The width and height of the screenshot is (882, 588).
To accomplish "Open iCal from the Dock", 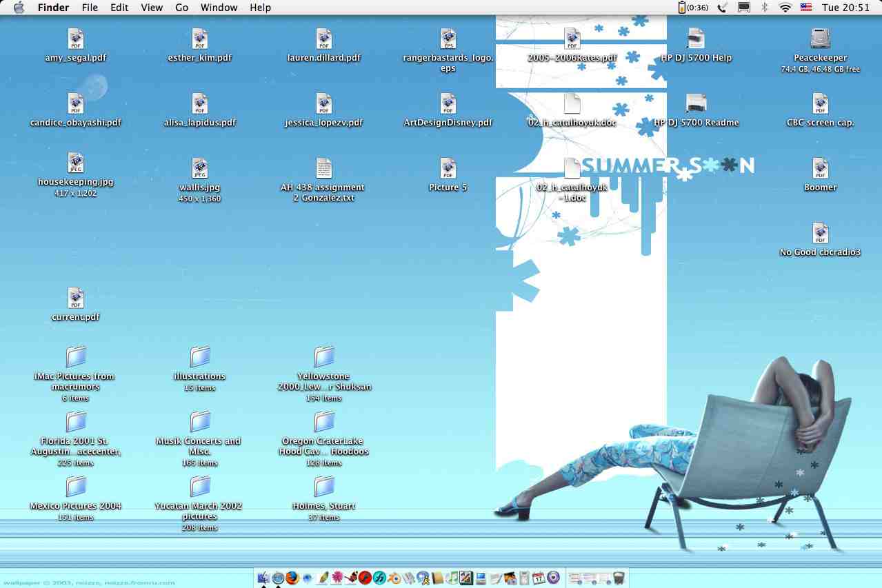I will 539,578.
